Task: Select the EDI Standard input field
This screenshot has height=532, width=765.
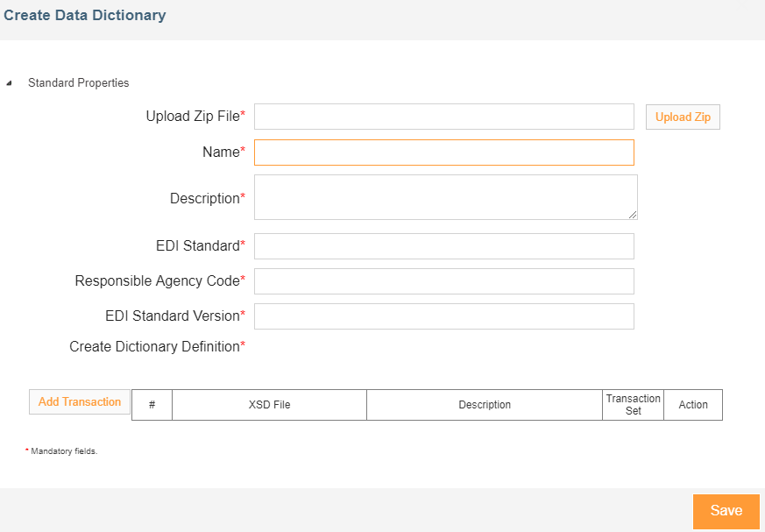Action: pos(443,246)
